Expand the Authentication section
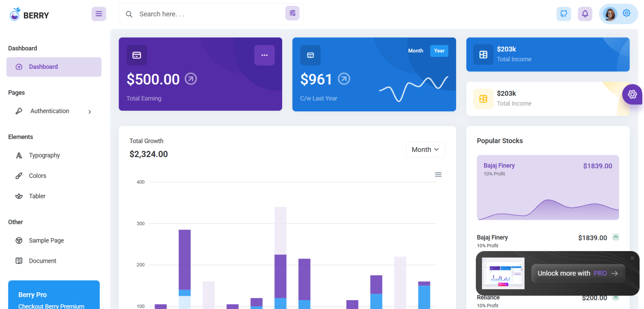 (x=49, y=111)
